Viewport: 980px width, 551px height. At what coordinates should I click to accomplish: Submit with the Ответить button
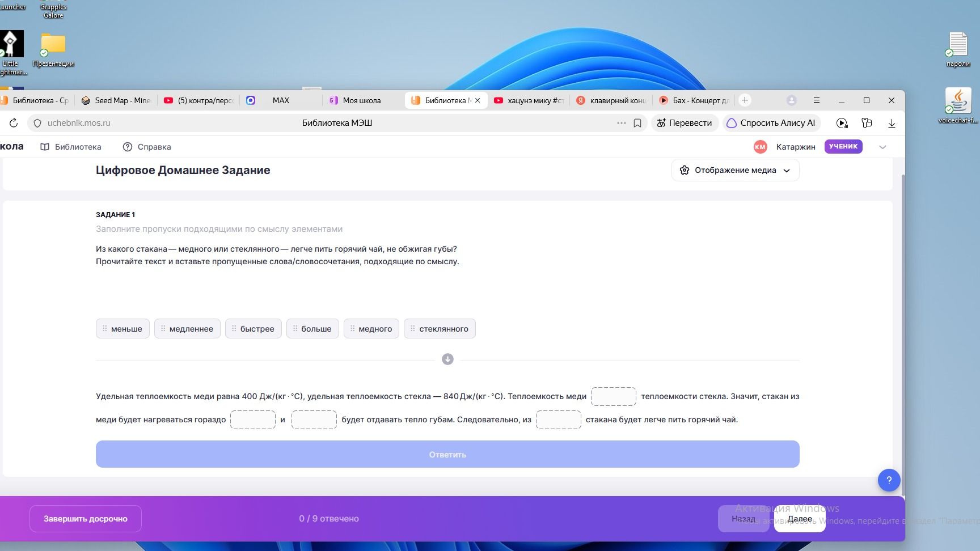coord(447,454)
